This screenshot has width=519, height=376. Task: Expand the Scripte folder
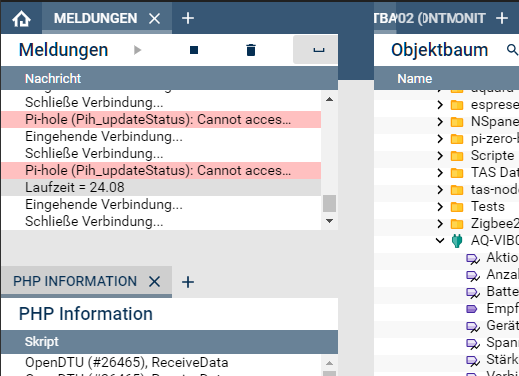click(x=440, y=156)
